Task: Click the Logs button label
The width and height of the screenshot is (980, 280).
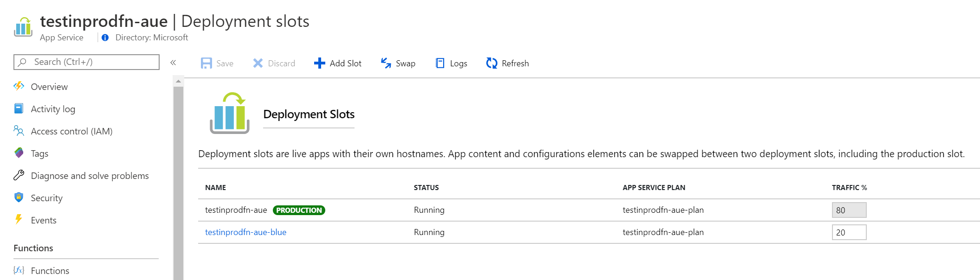Action: [458, 64]
